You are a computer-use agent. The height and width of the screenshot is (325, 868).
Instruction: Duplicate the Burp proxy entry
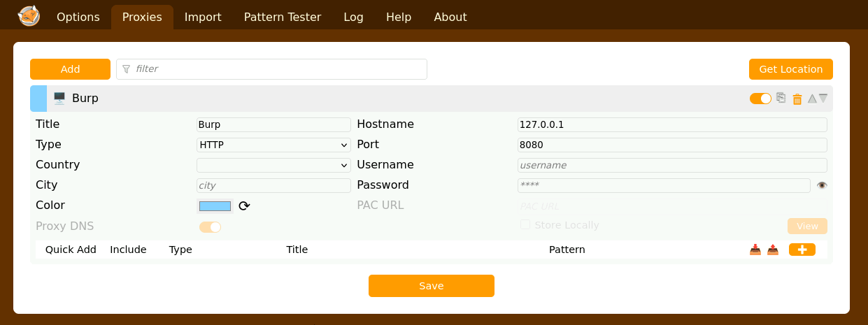781,98
